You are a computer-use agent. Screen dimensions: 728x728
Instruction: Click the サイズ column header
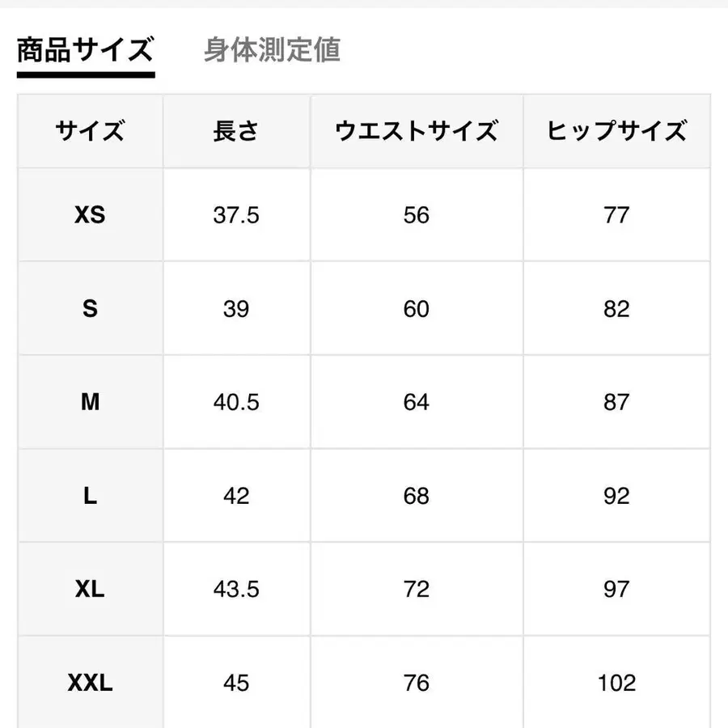(90, 130)
